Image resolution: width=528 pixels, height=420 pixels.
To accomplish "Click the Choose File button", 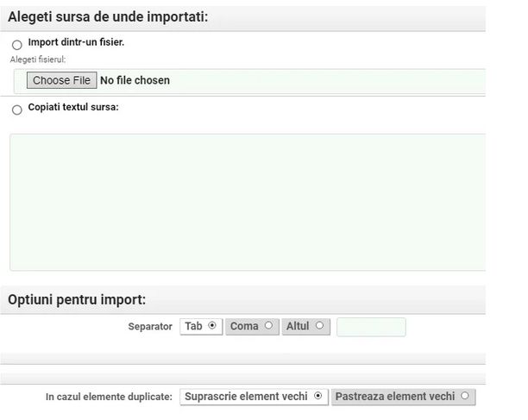I will [61, 80].
